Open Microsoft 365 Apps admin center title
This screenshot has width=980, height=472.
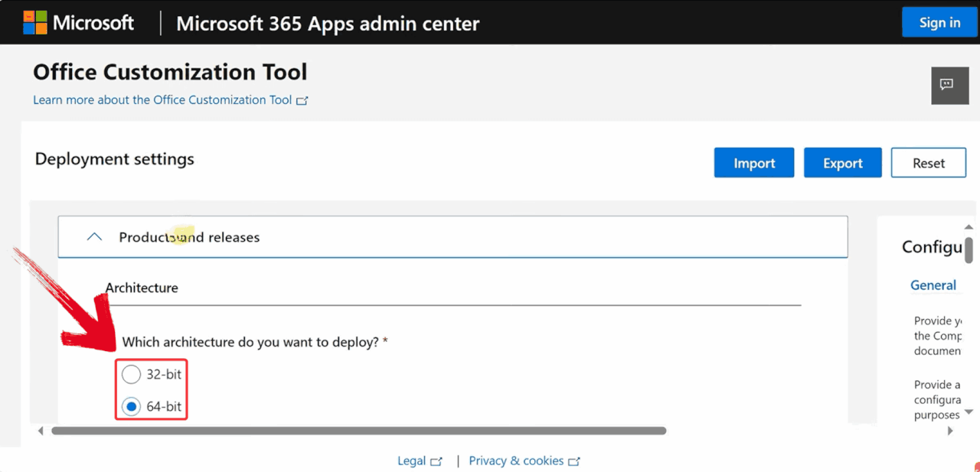click(x=328, y=23)
